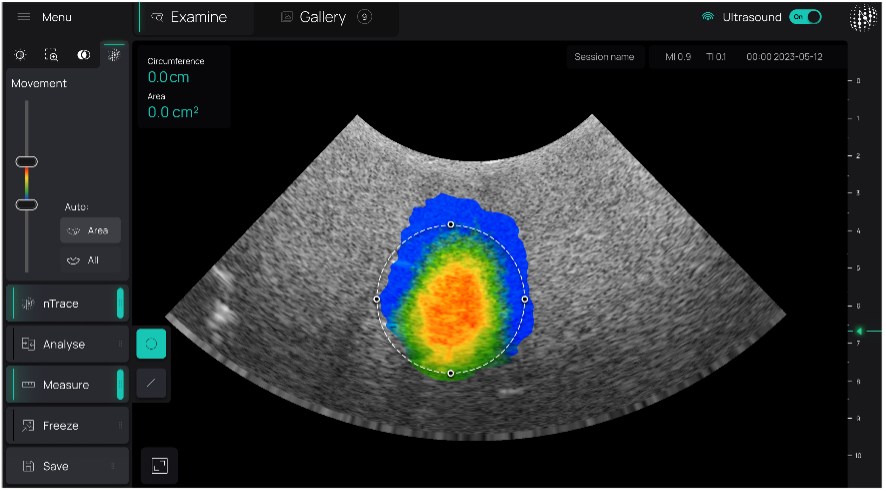Select the brightness settings icon

point(21,55)
